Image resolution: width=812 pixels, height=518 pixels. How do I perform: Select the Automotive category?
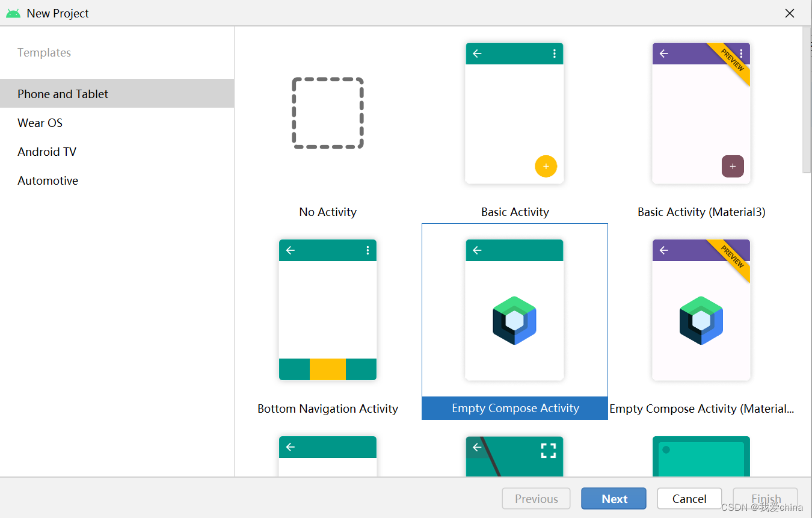point(117,180)
